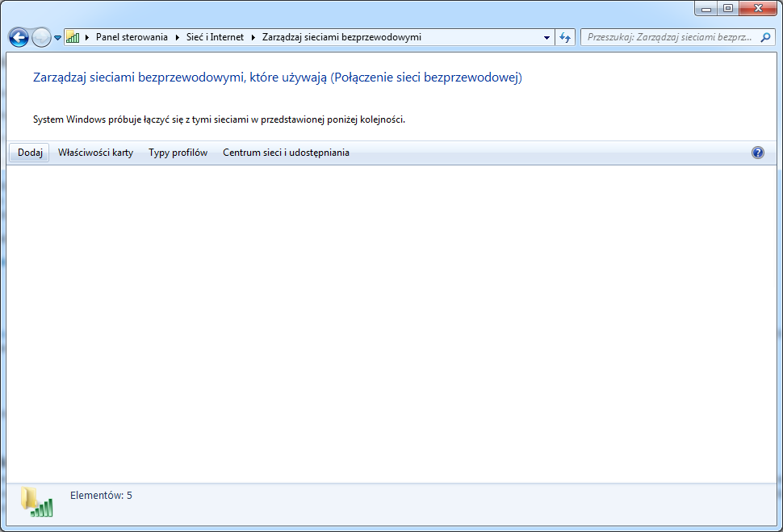
Task: Click the wireless signal icon in address bar
Action: coord(73,37)
